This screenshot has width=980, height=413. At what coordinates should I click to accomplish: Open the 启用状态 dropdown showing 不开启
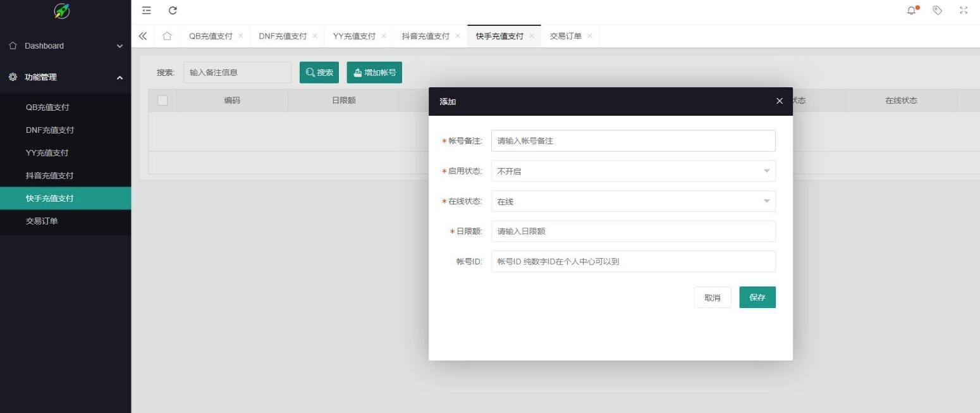[x=632, y=171]
